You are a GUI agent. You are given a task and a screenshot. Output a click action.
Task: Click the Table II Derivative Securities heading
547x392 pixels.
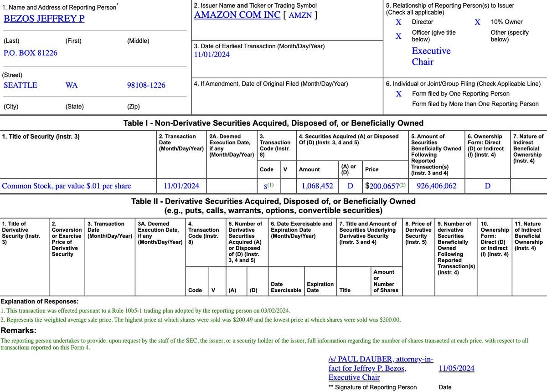pos(273,206)
